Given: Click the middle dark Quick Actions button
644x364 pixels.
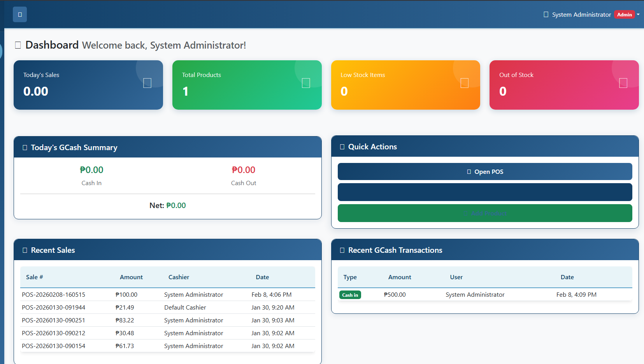Looking at the screenshot, I should click(484, 192).
